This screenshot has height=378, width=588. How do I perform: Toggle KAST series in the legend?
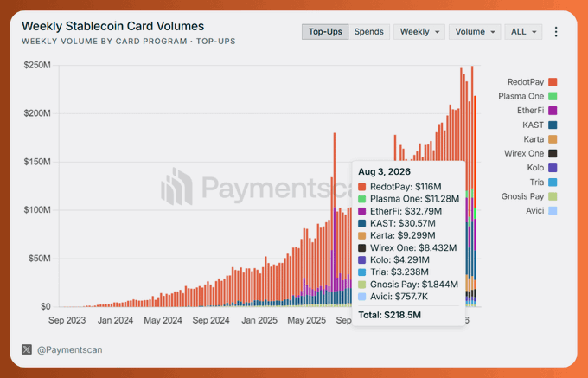click(x=540, y=125)
